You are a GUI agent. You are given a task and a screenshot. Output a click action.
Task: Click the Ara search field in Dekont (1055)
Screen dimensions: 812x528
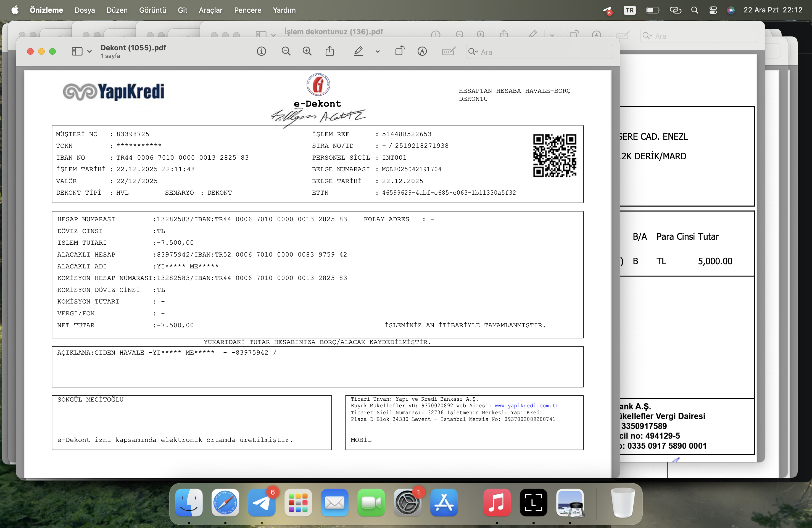pos(539,52)
